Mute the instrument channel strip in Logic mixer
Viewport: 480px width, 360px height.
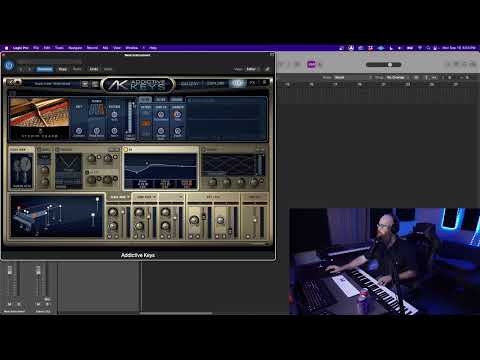coord(10,304)
